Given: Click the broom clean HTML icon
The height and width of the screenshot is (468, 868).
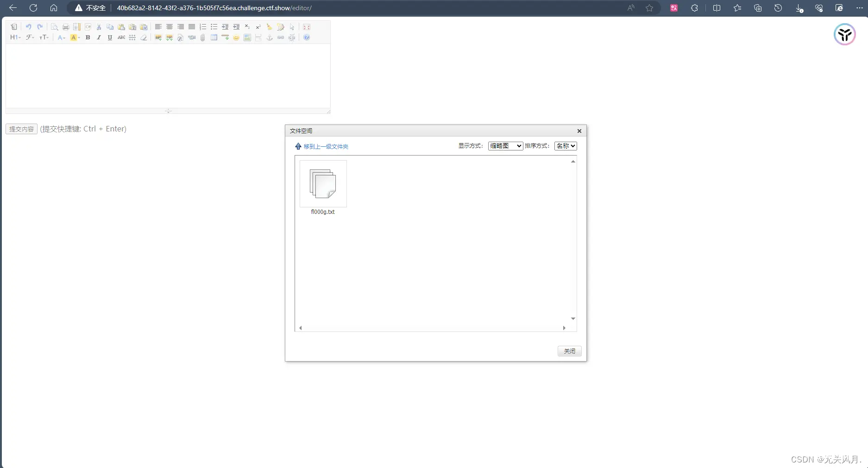Looking at the screenshot, I should tap(270, 27).
